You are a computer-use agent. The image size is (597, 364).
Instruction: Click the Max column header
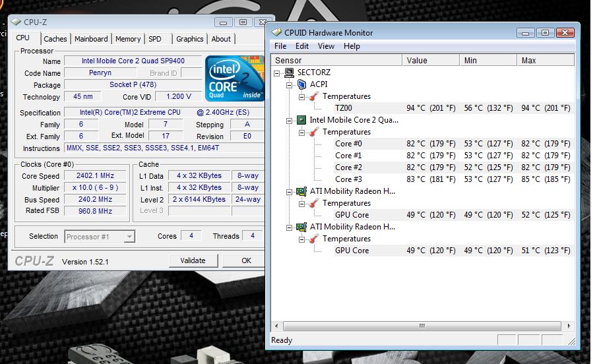tap(546, 60)
